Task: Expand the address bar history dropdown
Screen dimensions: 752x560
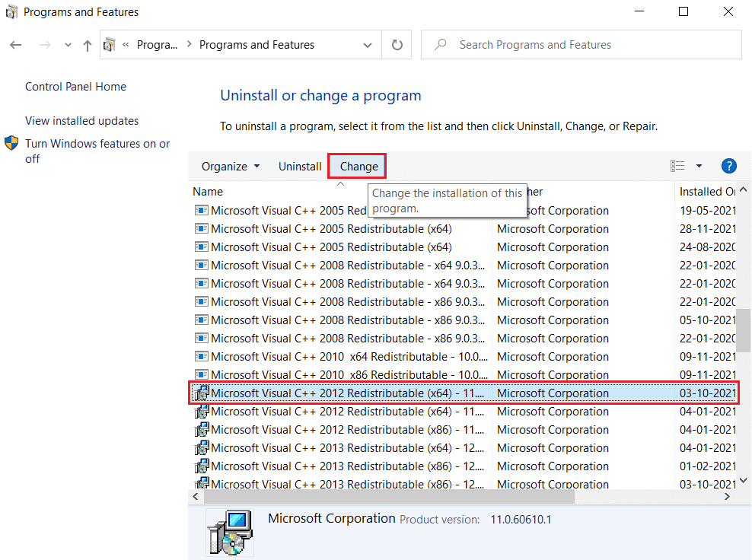Action: 368,45
